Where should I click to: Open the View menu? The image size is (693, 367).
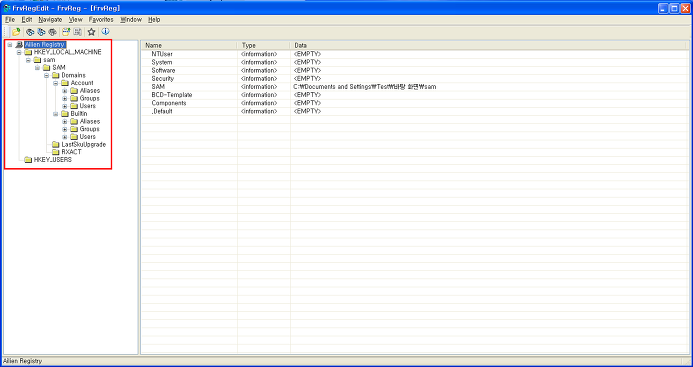(76, 19)
